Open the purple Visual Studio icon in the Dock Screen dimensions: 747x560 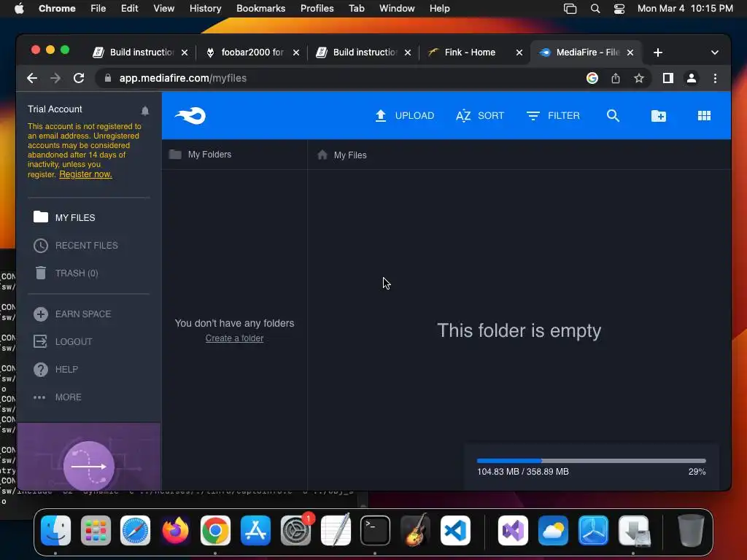(x=513, y=531)
